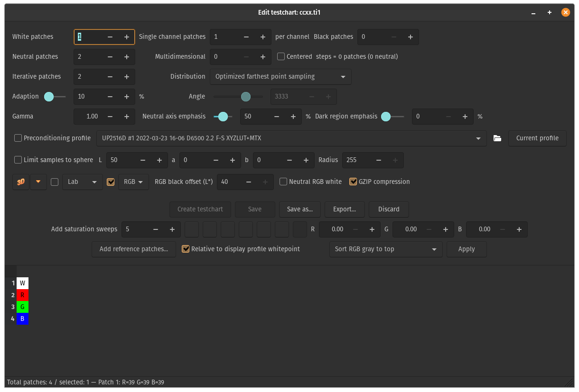Open the RGB dropdown next to the checkbox

click(x=133, y=182)
